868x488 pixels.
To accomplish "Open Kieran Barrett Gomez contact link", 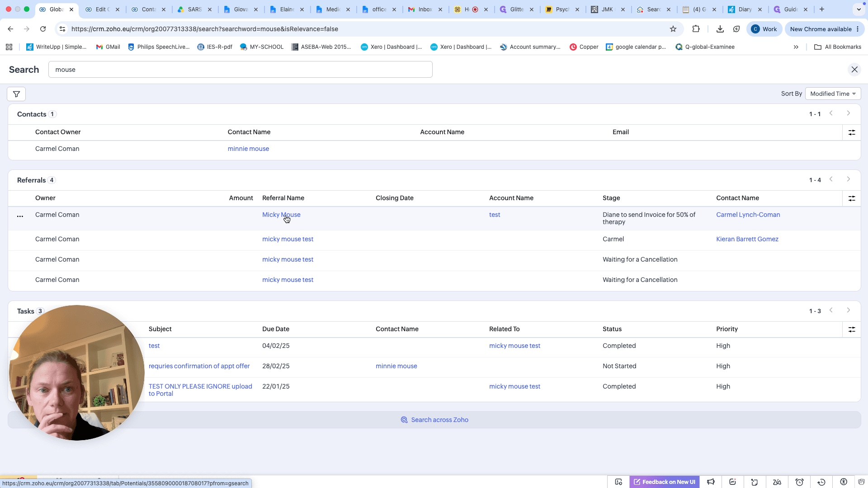I will coord(747,239).
